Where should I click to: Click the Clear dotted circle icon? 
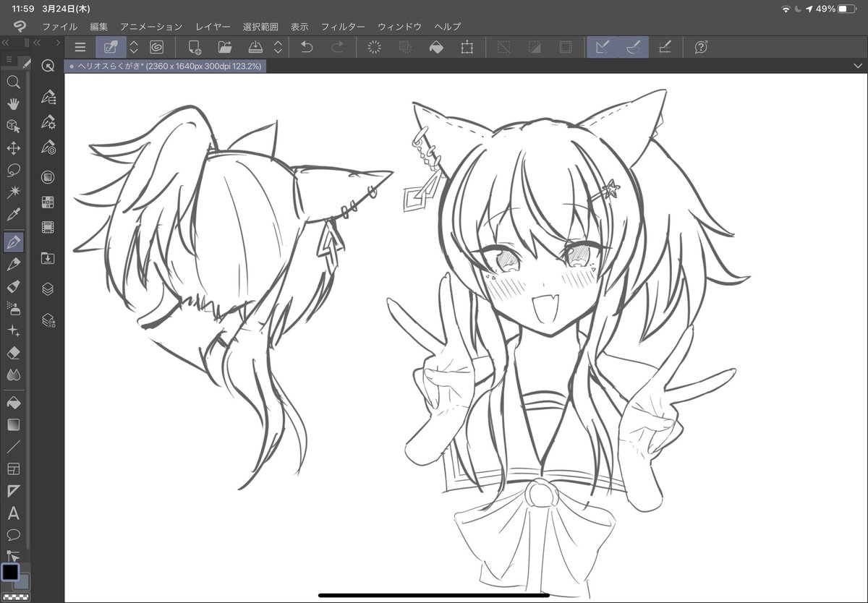(375, 47)
